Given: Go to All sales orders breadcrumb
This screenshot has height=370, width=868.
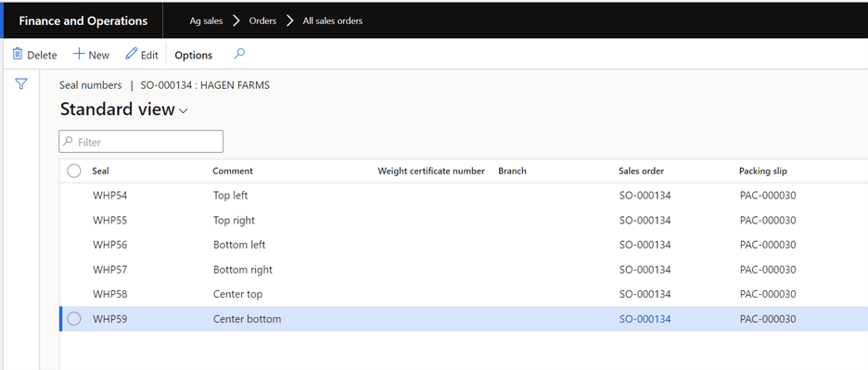Looking at the screenshot, I should pos(333,21).
